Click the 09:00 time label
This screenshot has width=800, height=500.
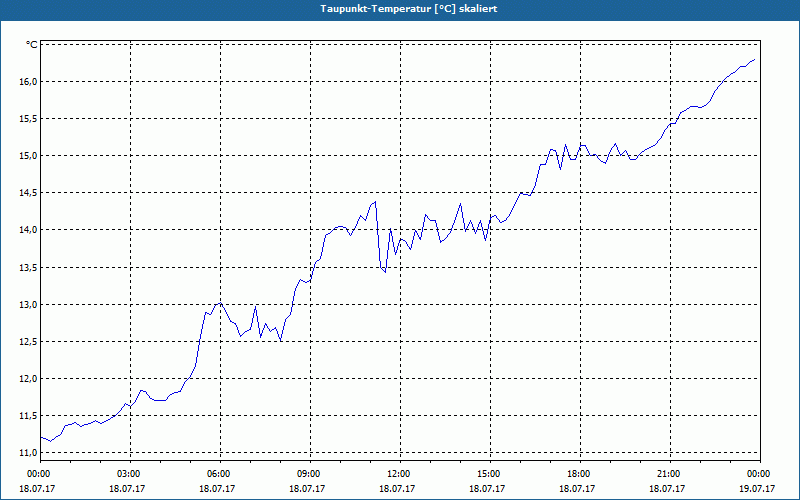310,474
